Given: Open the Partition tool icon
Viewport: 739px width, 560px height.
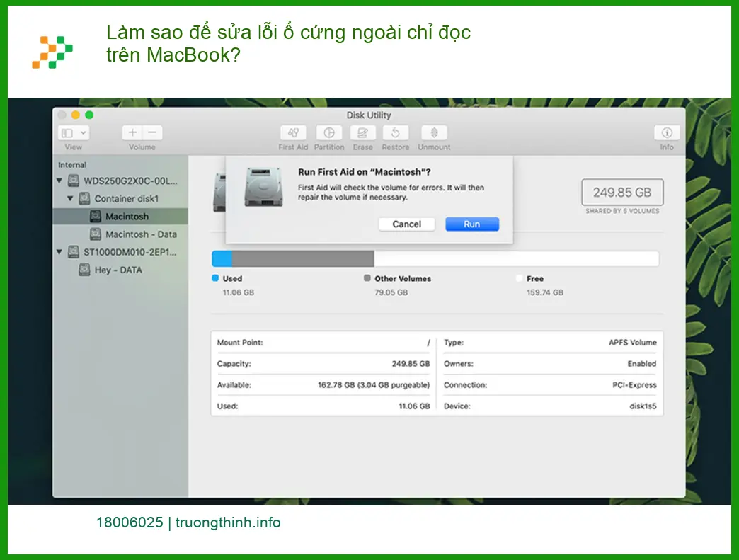Looking at the screenshot, I should 329,133.
